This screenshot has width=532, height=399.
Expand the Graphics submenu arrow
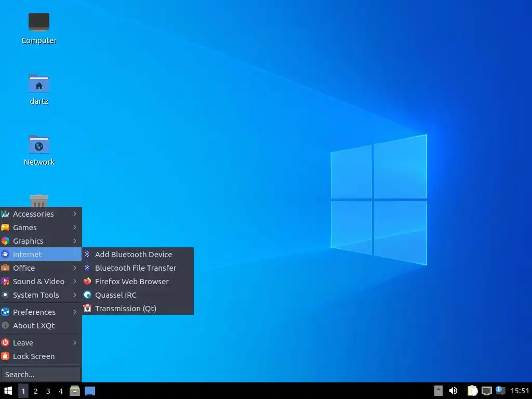tap(75, 241)
